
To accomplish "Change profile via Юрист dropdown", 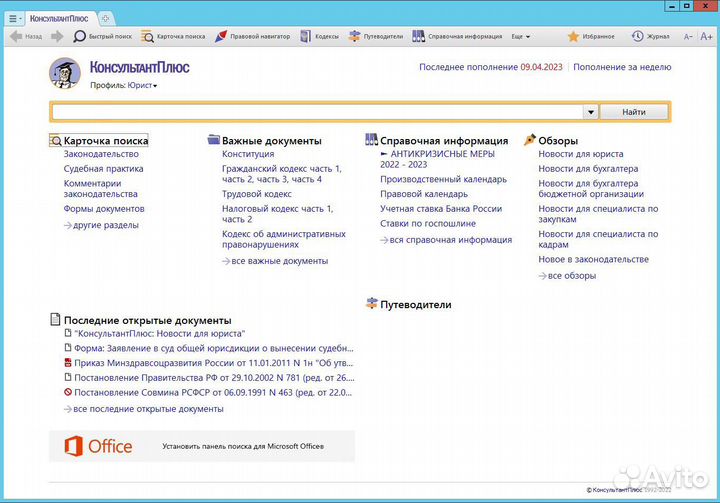I will pos(142,85).
